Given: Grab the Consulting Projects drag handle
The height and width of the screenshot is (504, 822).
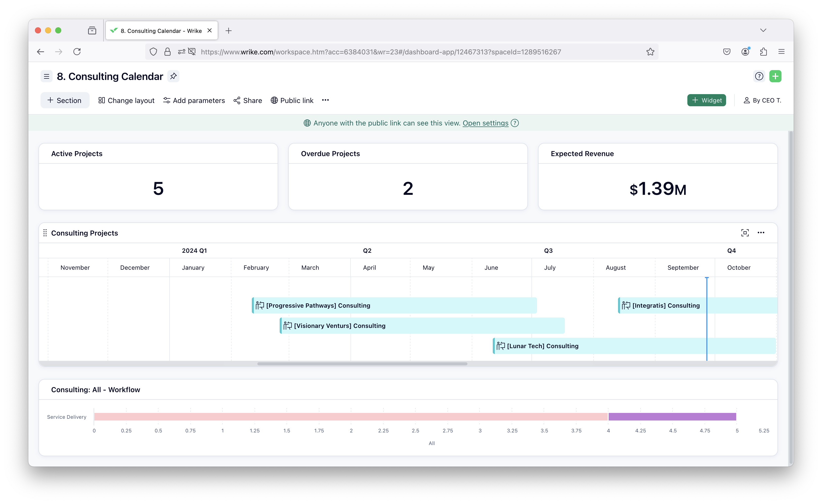Looking at the screenshot, I should point(45,233).
